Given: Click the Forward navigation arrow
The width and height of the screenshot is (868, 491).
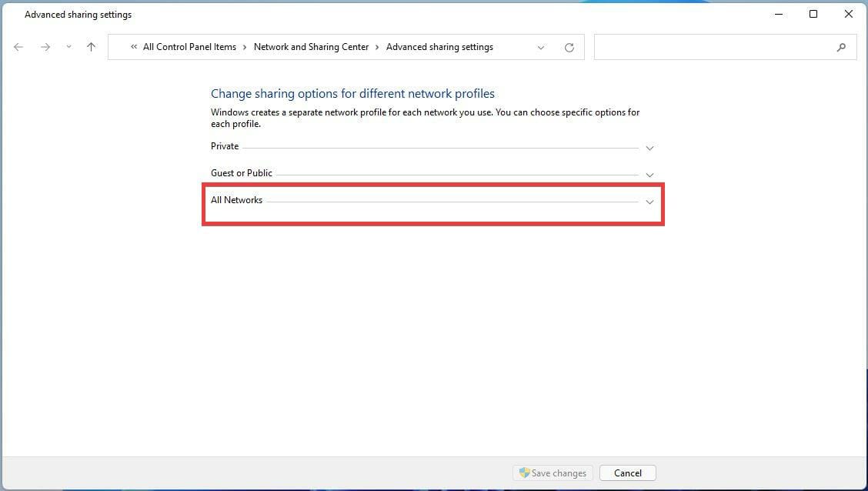Looking at the screenshot, I should point(45,47).
